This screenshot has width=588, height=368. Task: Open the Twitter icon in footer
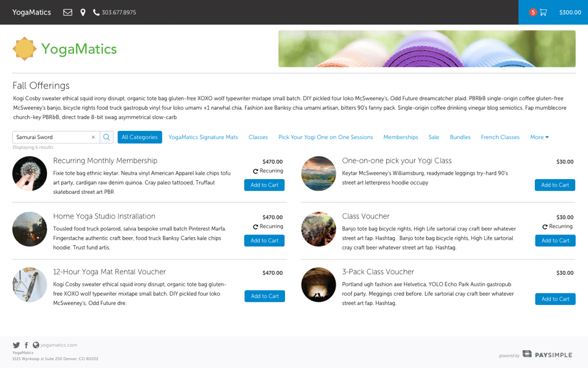pyautogui.click(x=16, y=345)
